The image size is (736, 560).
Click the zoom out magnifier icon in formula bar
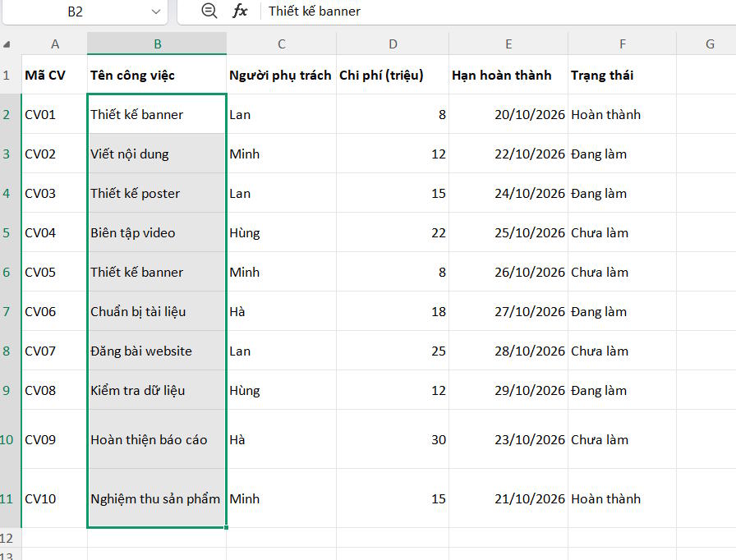209,11
